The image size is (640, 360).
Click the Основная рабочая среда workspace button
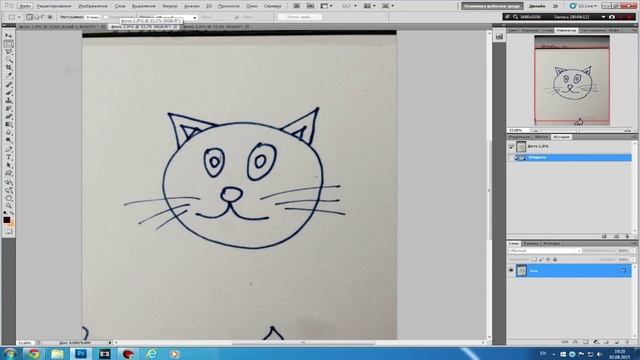click(492, 6)
